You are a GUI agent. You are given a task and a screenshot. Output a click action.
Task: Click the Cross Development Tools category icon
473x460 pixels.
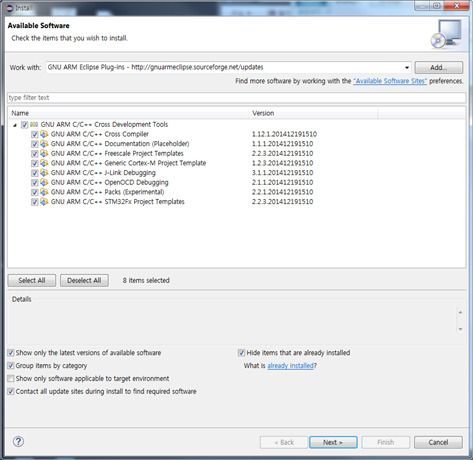click(34, 125)
